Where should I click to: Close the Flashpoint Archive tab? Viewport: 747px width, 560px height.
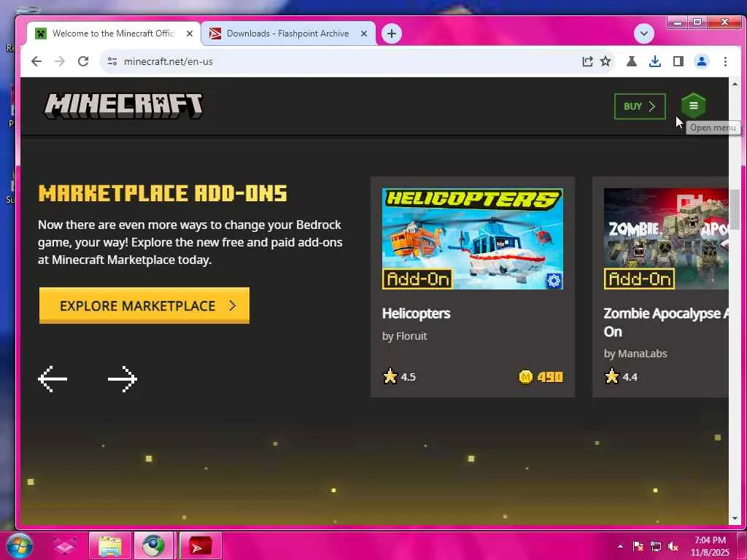point(364,34)
